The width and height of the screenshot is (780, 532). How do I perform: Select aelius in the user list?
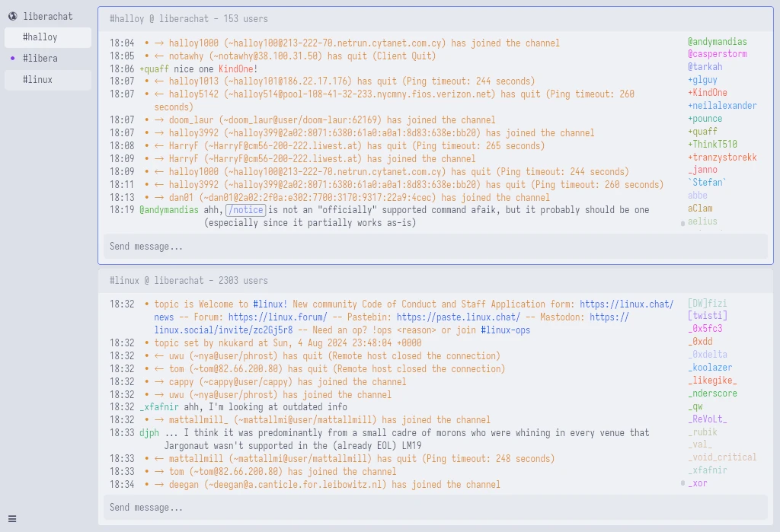702,221
